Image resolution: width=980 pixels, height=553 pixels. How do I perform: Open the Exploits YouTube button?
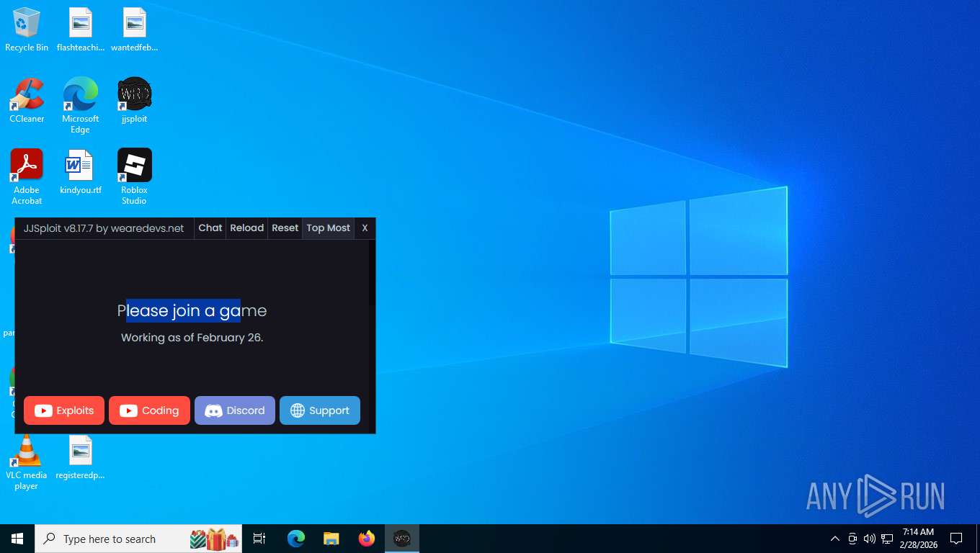coord(64,410)
